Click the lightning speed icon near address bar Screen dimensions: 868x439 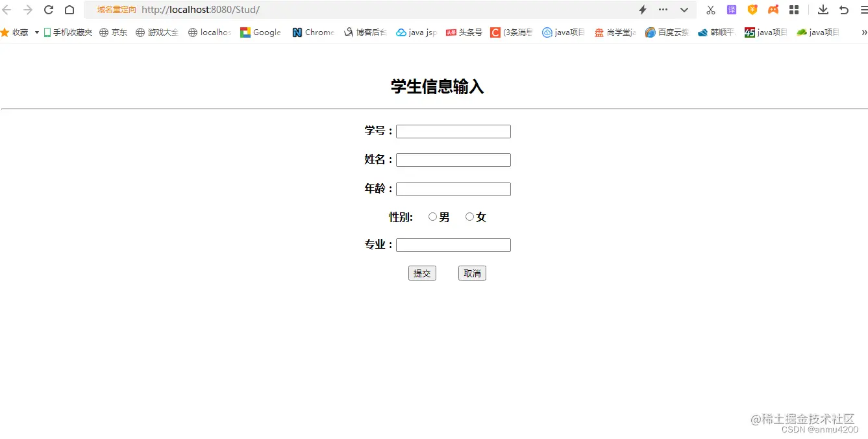[643, 9]
